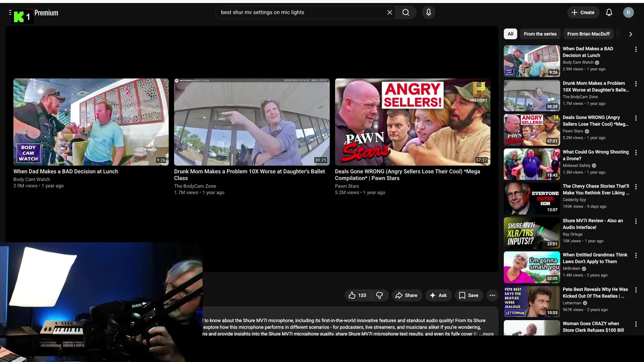Open sidebar When Entitled Grandmas video
Screen dimensions: 644x362
595,258
